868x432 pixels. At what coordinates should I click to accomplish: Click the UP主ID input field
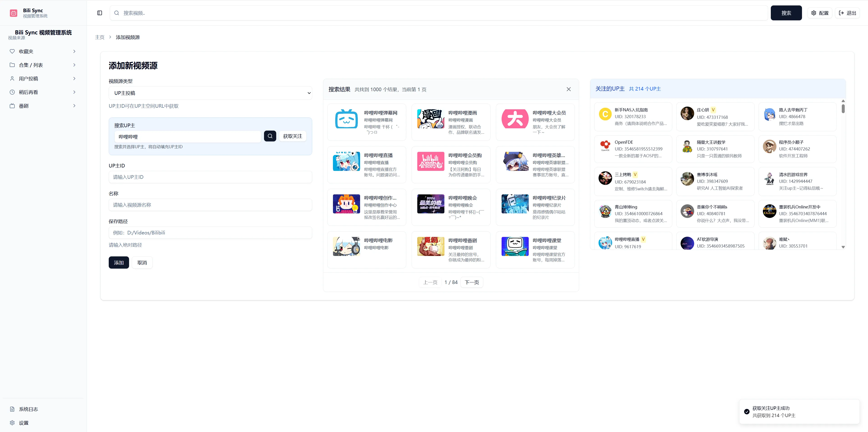210,177
